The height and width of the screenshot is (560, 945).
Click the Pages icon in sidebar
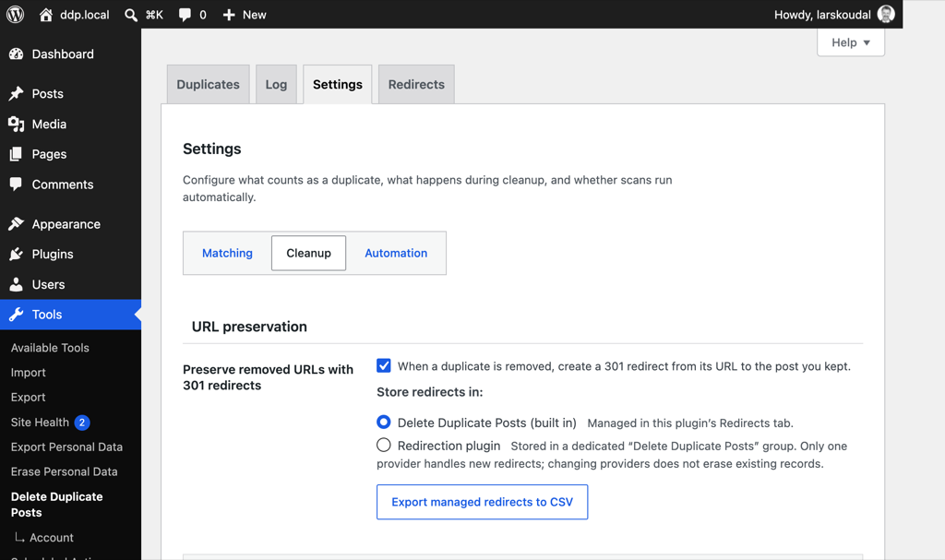pyautogui.click(x=17, y=154)
